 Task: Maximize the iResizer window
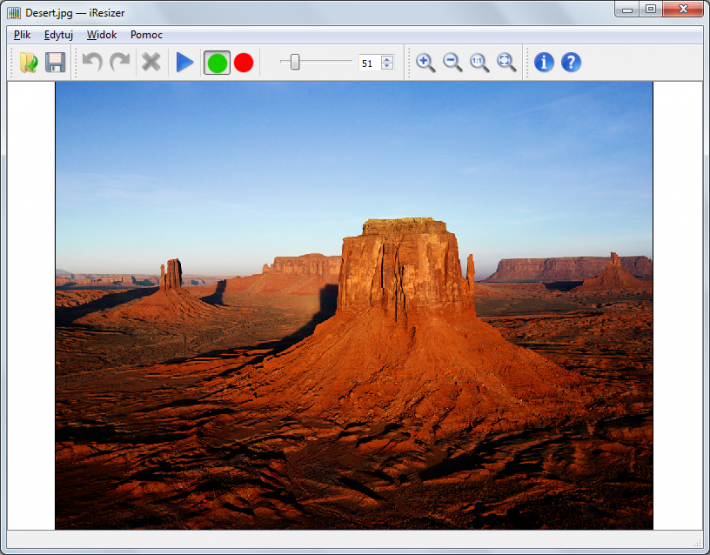pos(651,9)
